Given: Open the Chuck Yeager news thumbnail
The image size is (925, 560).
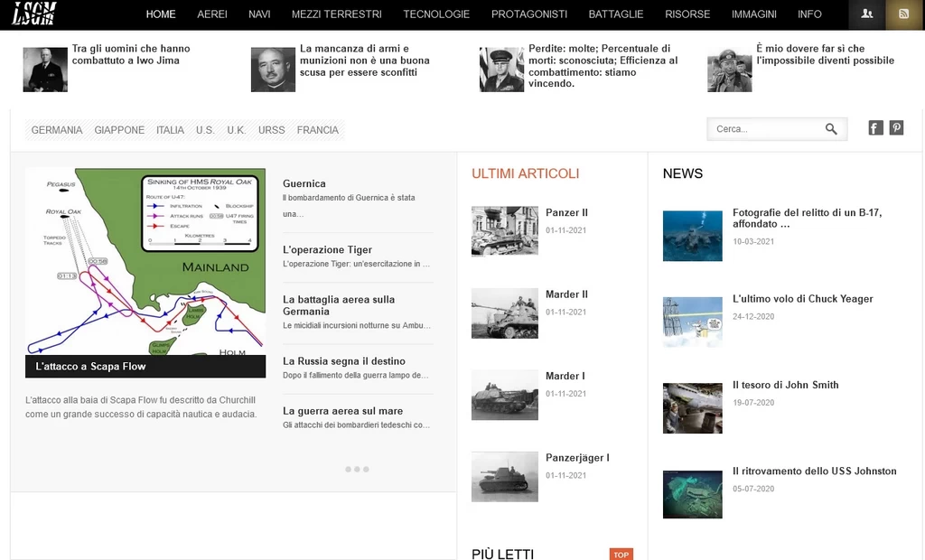Looking at the screenshot, I should (693, 322).
